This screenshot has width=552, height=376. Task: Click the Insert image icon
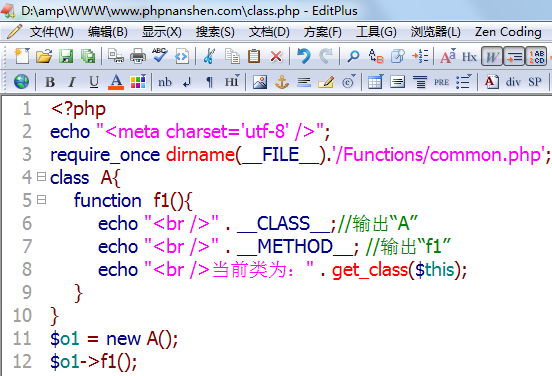point(260,82)
